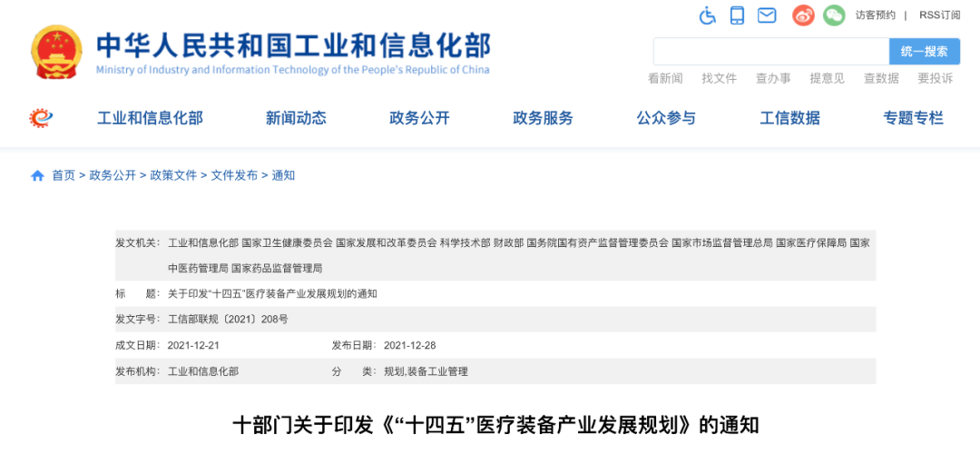Viewport: 980px width, 454px height.
Task: Open 新闻动态 navigation menu
Action: 296,117
